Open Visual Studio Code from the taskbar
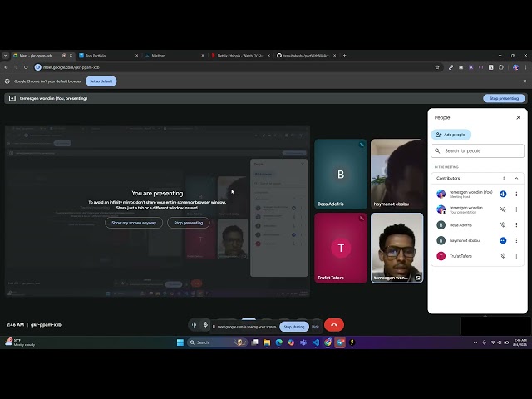Screen dimensions: 532x399 316,342
